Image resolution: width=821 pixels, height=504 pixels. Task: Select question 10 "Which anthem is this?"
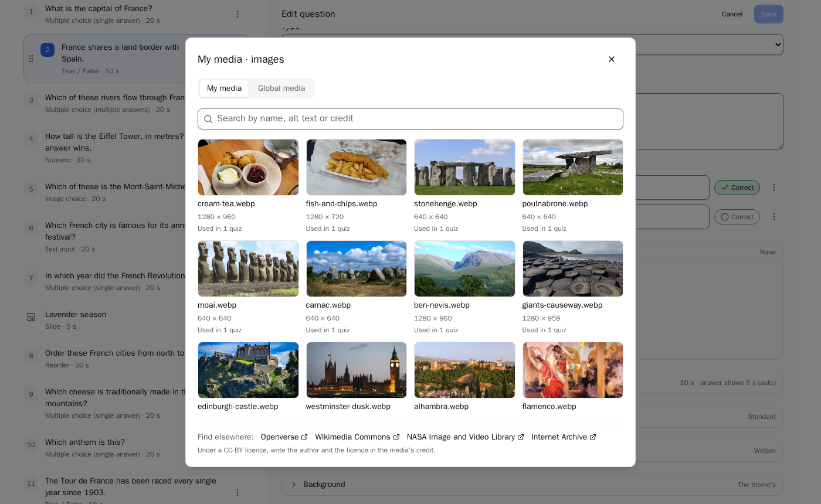point(136,448)
